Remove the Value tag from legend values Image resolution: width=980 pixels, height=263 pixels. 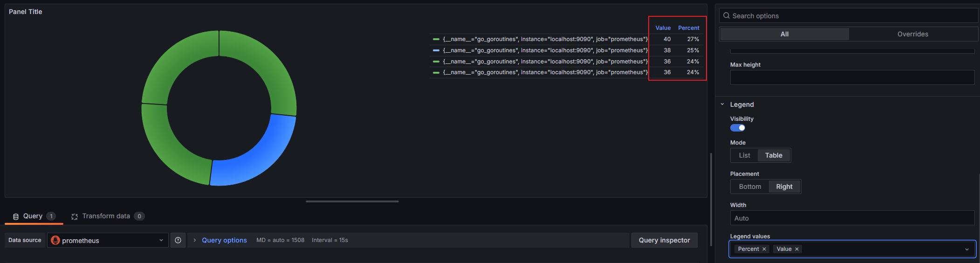point(797,249)
